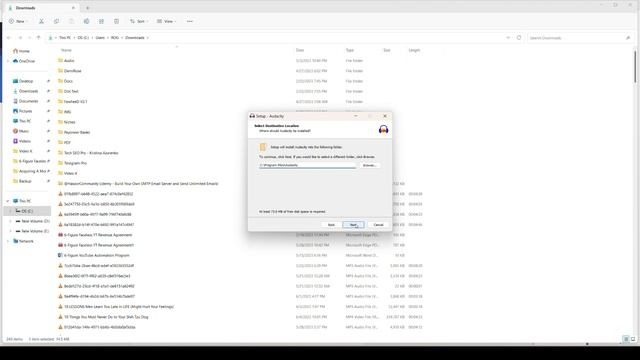Click the New button in Explorer toolbar
Image resolution: width=640 pixels, height=360 pixels.
click(x=18, y=21)
